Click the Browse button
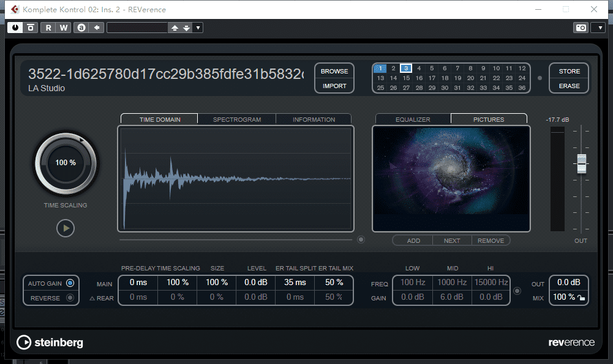 coord(334,71)
